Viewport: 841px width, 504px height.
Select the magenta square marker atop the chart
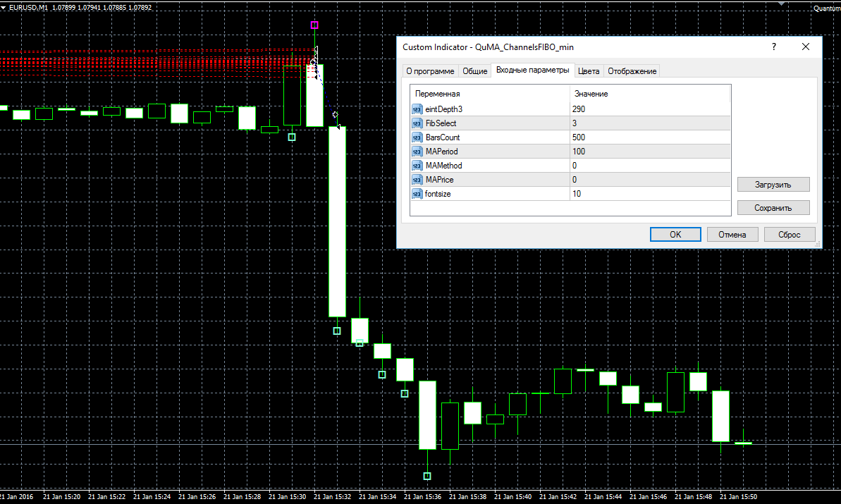click(x=315, y=25)
